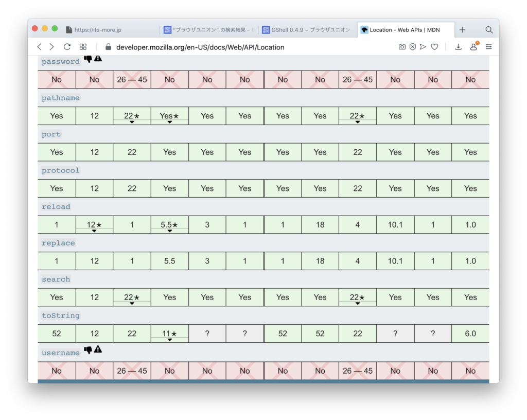Image resolution: width=527 pixels, height=420 pixels.
Task: Click the browser back arrow
Action: [x=40, y=47]
